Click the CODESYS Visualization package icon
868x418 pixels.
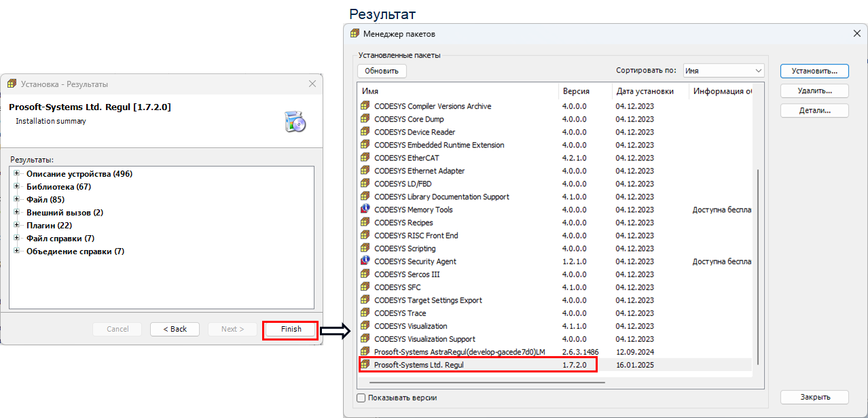[x=365, y=326]
